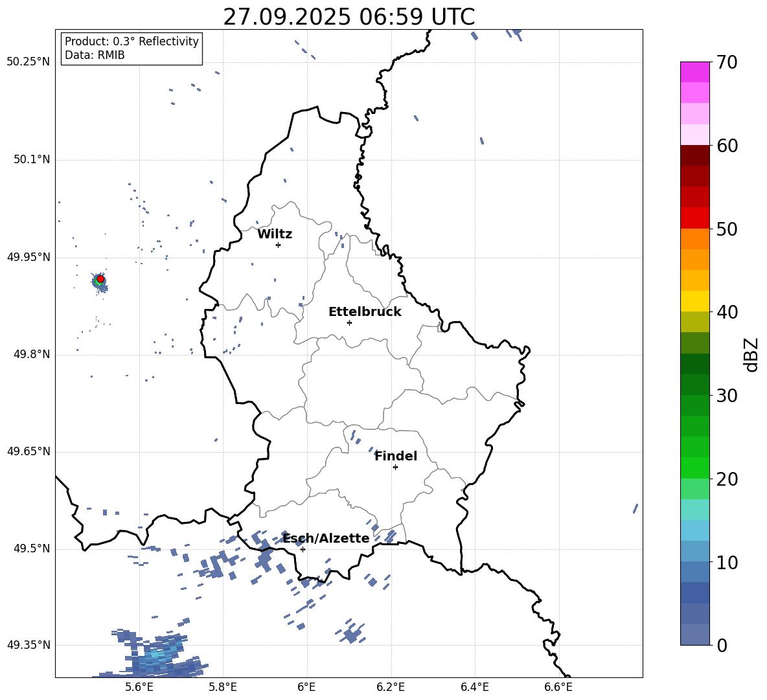Click the 30 colorbar tick label

tap(727, 396)
